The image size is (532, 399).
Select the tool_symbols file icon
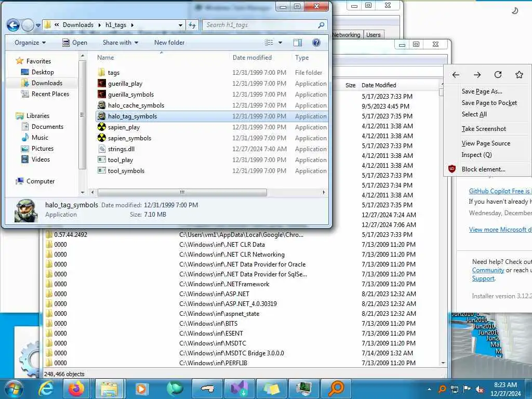coord(101,170)
